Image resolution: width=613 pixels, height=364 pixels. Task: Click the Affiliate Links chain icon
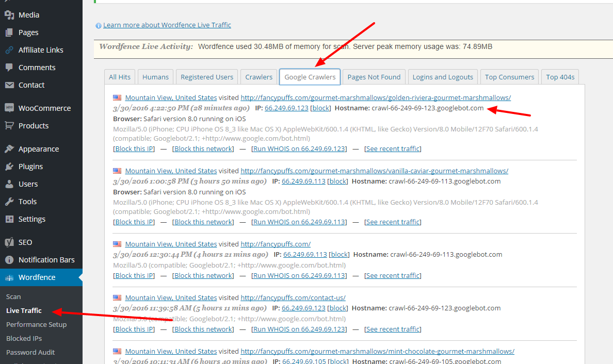pyautogui.click(x=9, y=50)
